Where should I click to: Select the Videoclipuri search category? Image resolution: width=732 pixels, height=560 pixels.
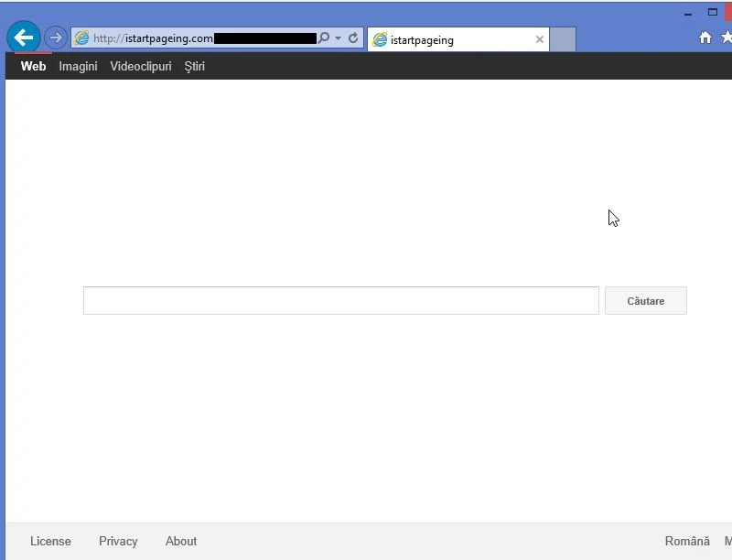pos(141,66)
